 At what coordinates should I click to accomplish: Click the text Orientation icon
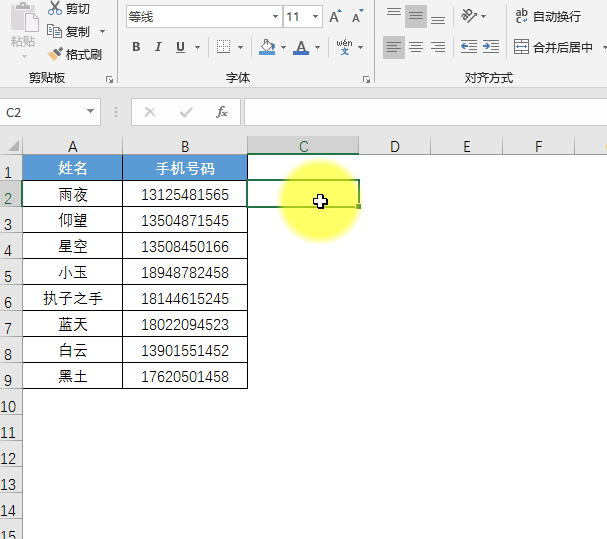click(x=469, y=16)
